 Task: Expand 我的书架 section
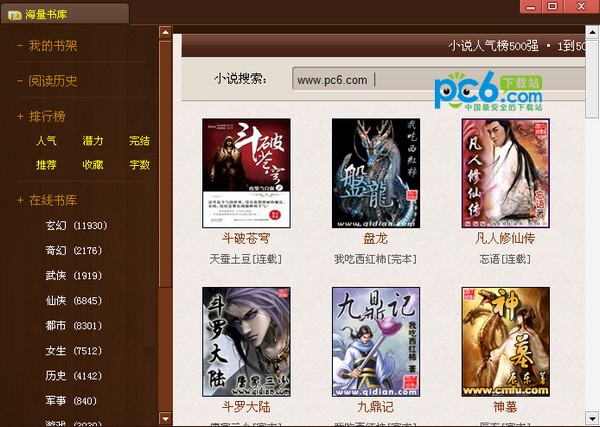coord(47,46)
